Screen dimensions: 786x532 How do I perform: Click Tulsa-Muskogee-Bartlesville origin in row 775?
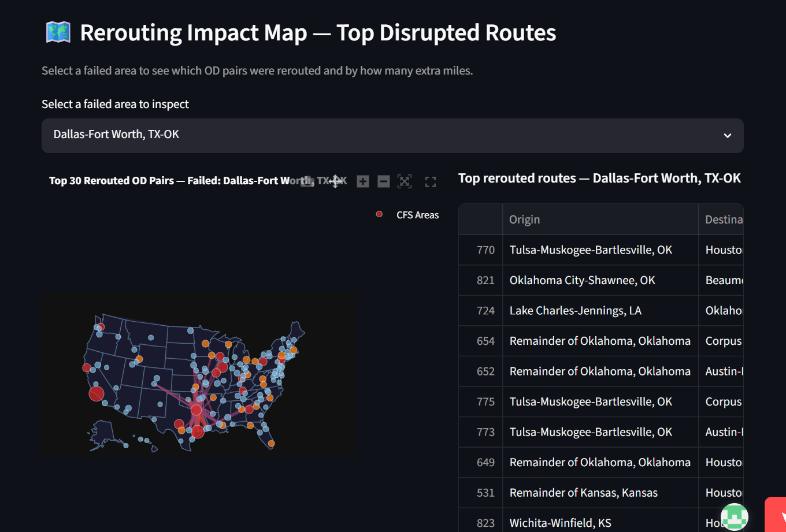600,401
